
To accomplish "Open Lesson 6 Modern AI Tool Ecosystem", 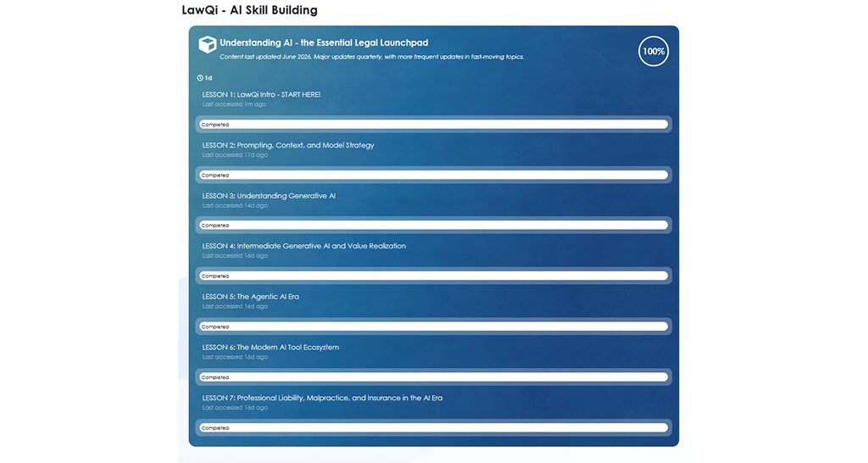I will 270,348.
